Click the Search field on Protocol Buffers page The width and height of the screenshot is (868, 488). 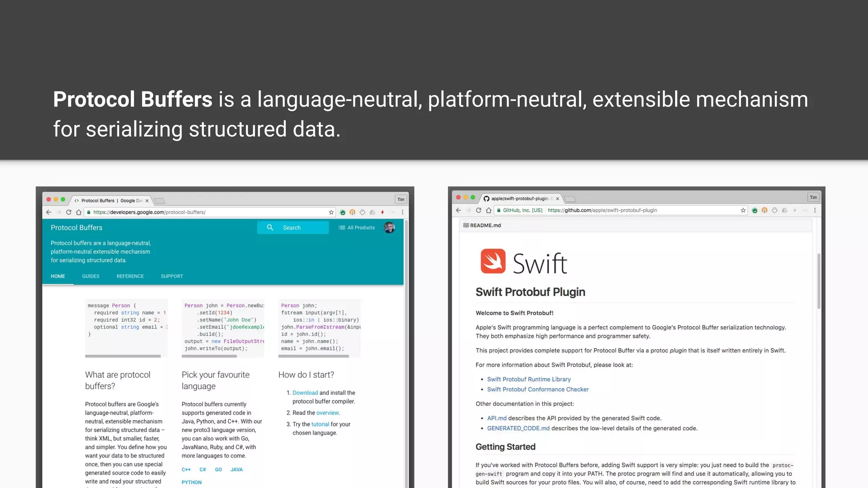pos(293,227)
